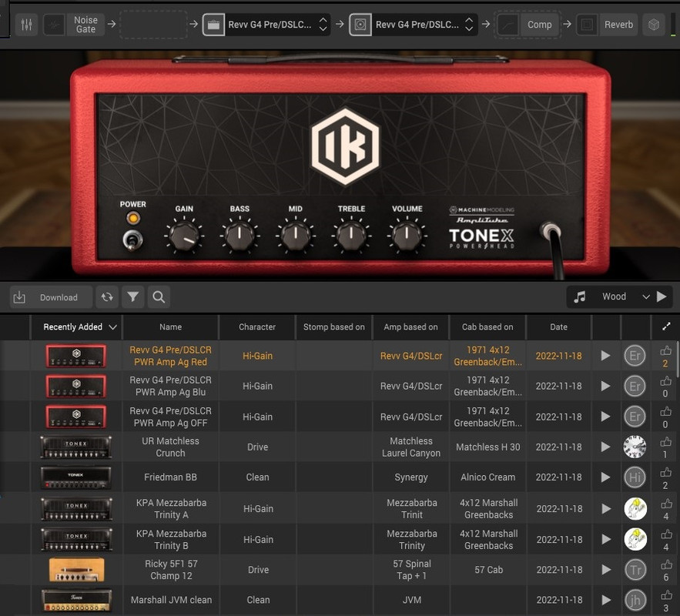Select Marshall JVM clean name
The height and width of the screenshot is (616, 680).
[171, 600]
